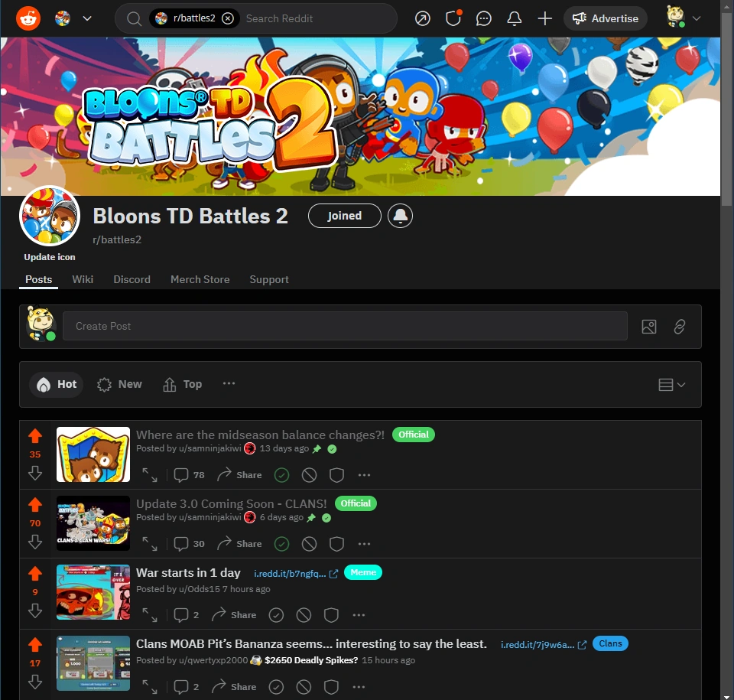Toggle community notification bell
Image resolution: width=734 pixels, height=700 pixels.
click(x=400, y=216)
